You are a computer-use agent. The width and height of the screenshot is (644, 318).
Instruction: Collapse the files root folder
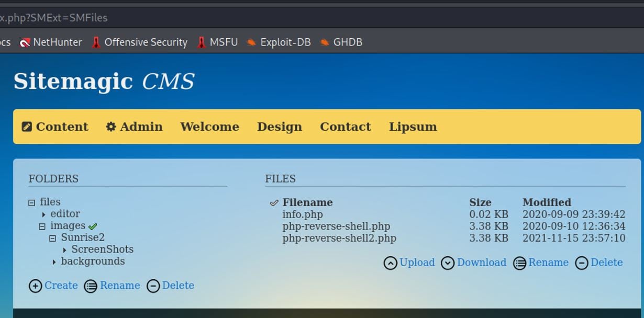coord(32,202)
